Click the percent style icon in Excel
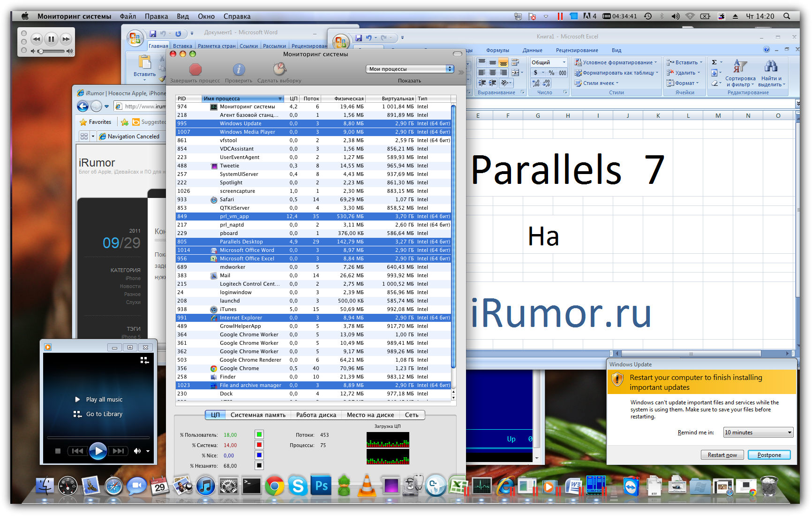This screenshot has width=812, height=516. [551, 73]
